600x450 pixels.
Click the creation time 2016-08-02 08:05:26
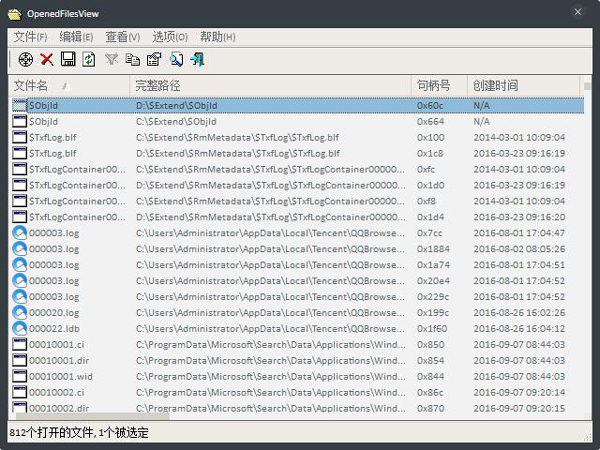coord(519,249)
